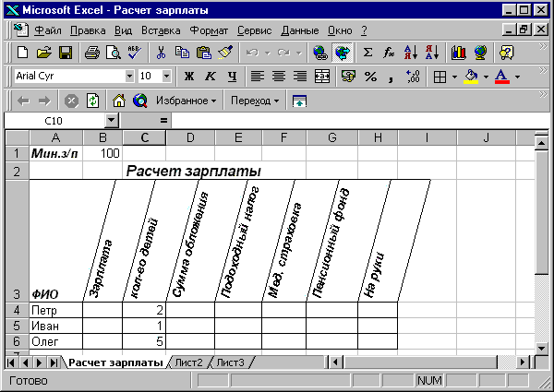Open the Вставка menu
554x392 pixels.
[x=161, y=30]
